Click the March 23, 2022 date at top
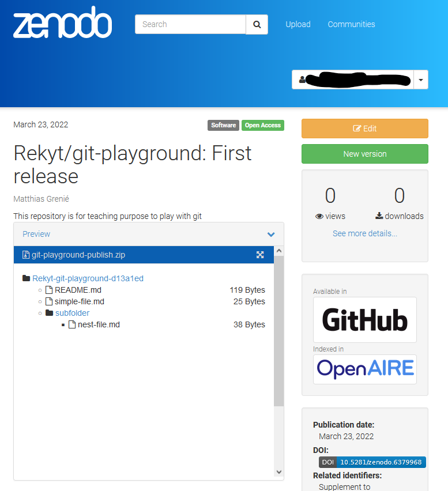This screenshot has width=448, height=491. point(41,124)
